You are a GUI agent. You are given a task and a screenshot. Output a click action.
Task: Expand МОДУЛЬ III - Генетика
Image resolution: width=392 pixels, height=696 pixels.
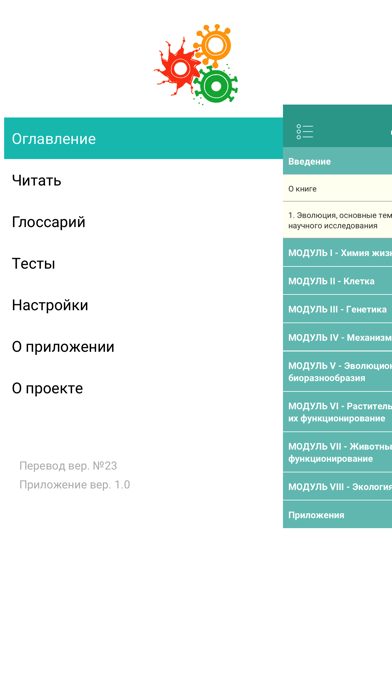pos(337,309)
